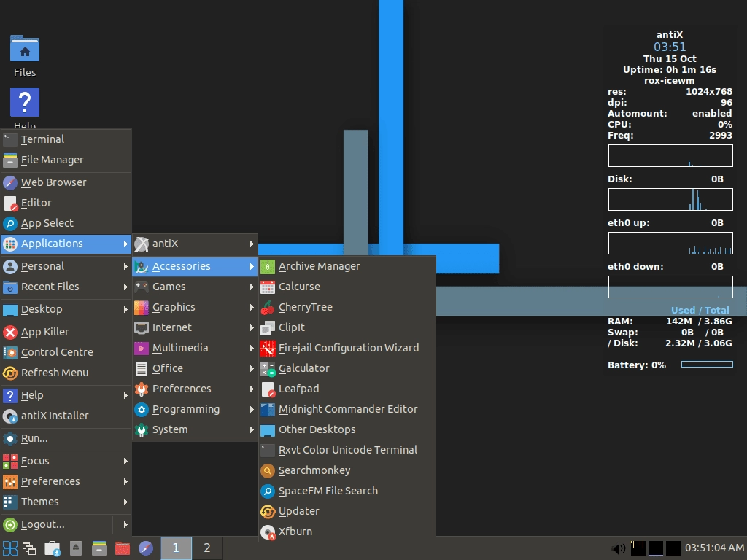Screen dimensions: 747x560
Task: Expand Themes submenu
Action: point(66,502)
